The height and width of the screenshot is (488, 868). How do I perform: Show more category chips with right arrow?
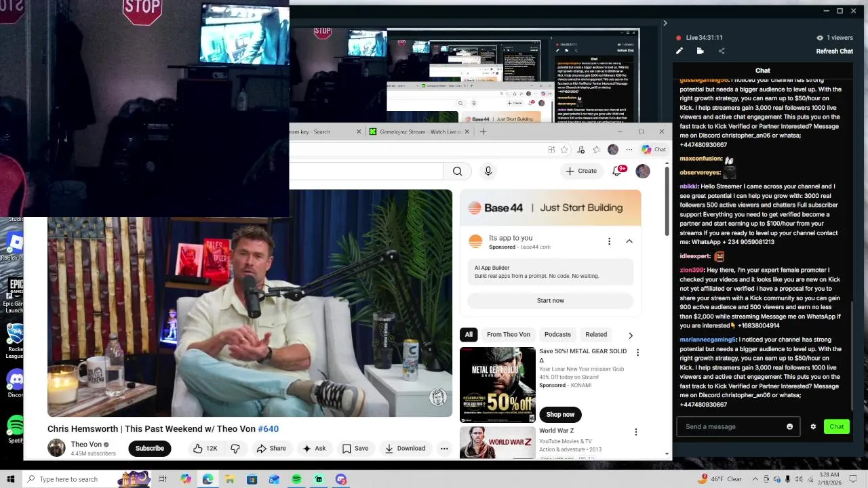[631, 335]
